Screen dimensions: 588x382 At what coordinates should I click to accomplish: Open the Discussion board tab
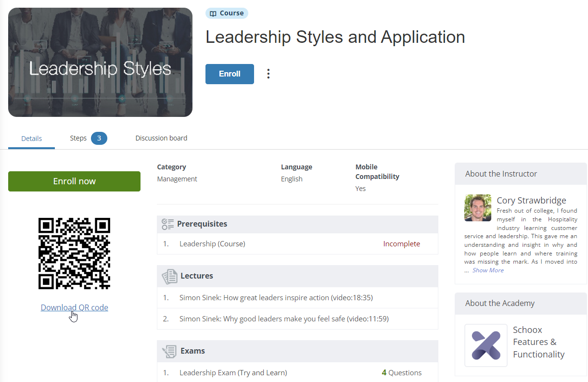161,138
